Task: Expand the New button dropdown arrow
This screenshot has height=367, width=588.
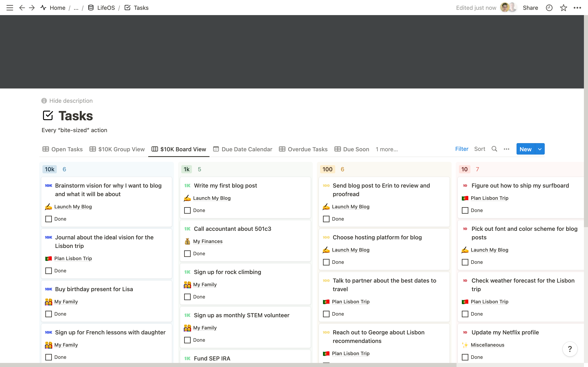Action: pyautogui.click(x=540, y=149)
